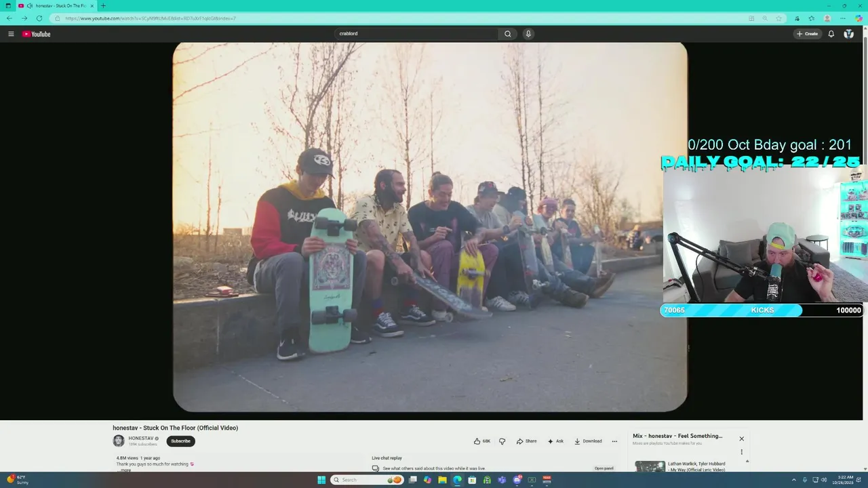
Task: Open the HONESTAV channel avatar
Action: tap(119, 441)
